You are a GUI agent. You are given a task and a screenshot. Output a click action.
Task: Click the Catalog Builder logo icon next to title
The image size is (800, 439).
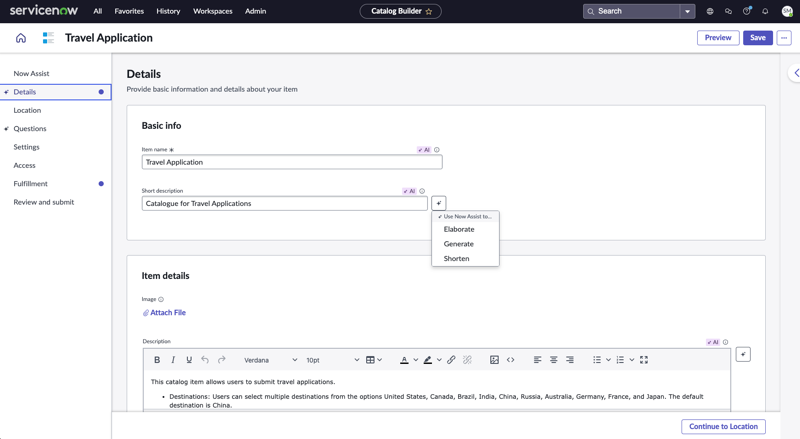(x=48, y=38)
